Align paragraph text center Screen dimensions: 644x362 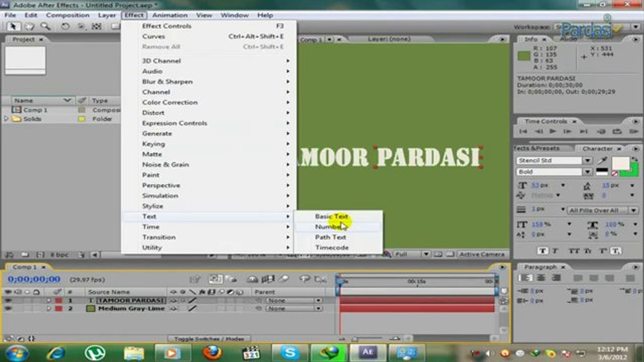click(x=541, y=278)
